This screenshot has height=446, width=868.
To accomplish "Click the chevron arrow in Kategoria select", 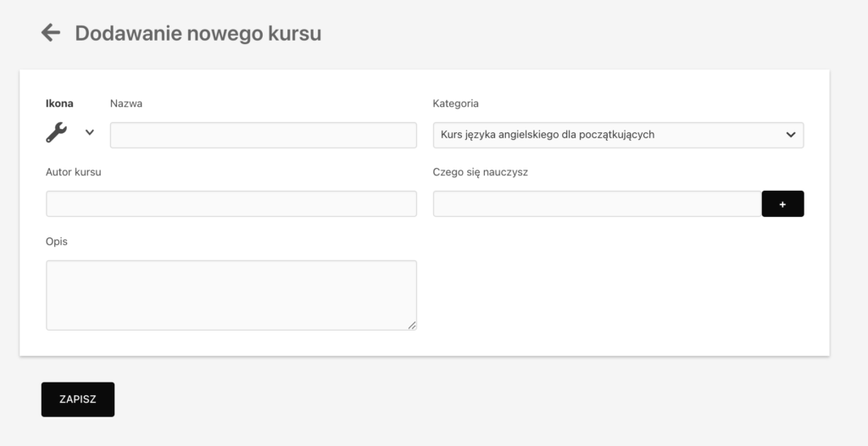I will pos(791,135).
